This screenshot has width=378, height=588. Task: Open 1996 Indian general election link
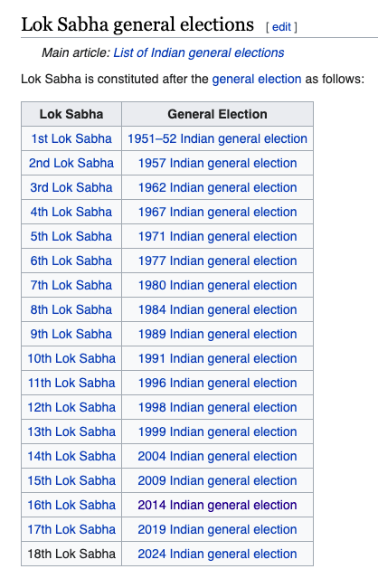pyautogui.click(x=218, y=383)
